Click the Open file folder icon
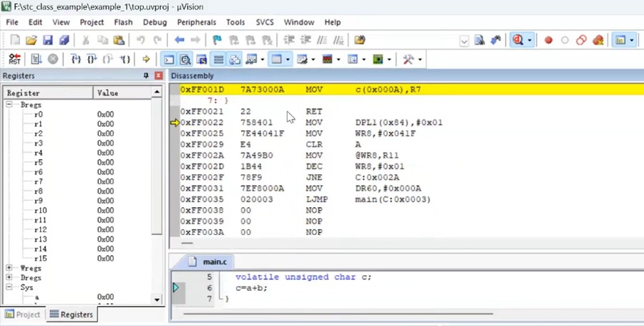 pos(31,41)
